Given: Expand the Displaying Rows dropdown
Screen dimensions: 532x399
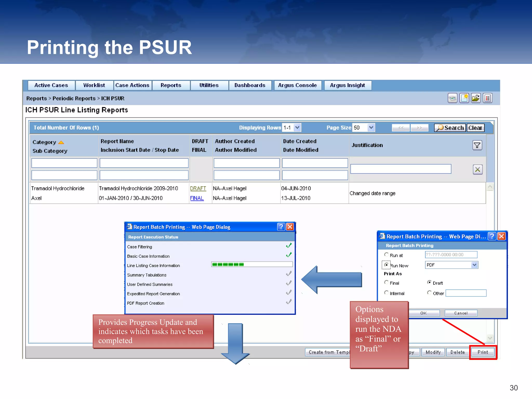Looking at the screenshot, I should [x=297, y=128].
